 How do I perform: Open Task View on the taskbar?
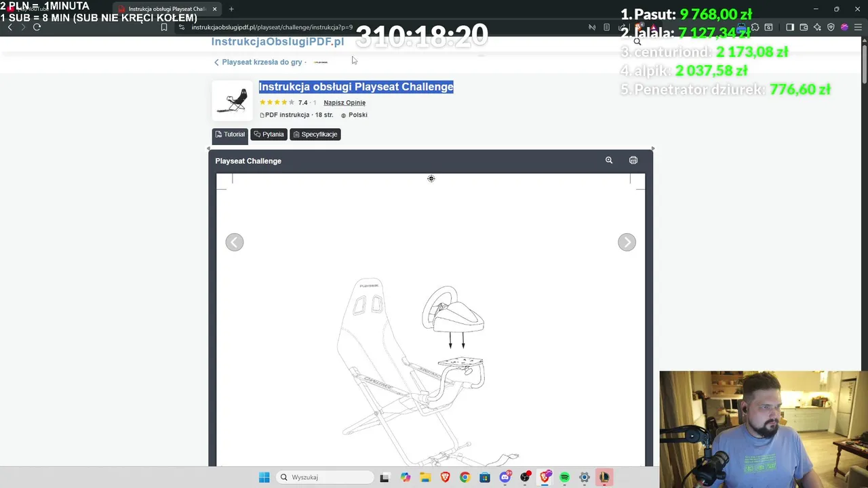pos(384,477)
